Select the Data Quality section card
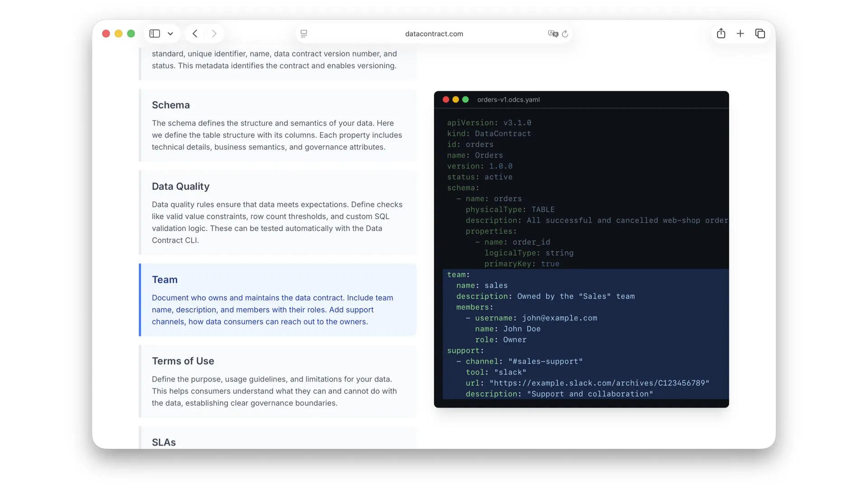The height and width of the screenshot is (488, 868). click(278, 212)
